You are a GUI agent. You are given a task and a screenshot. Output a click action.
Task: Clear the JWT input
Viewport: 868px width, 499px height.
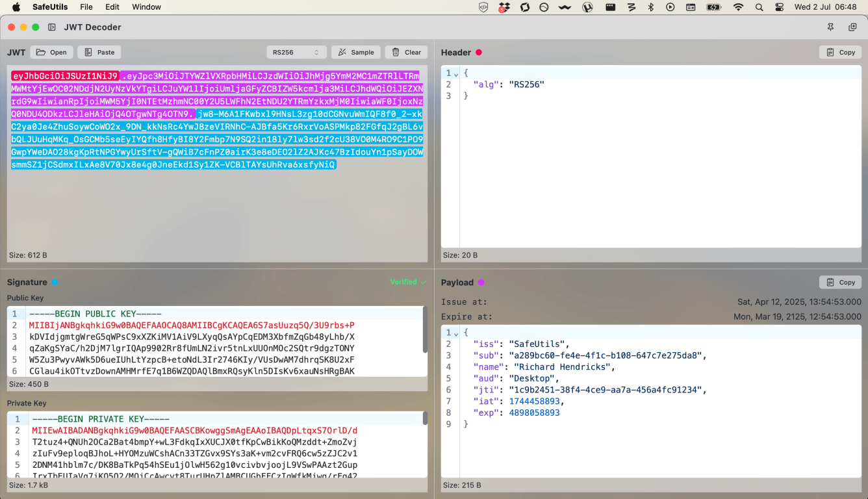coord(406,52)
